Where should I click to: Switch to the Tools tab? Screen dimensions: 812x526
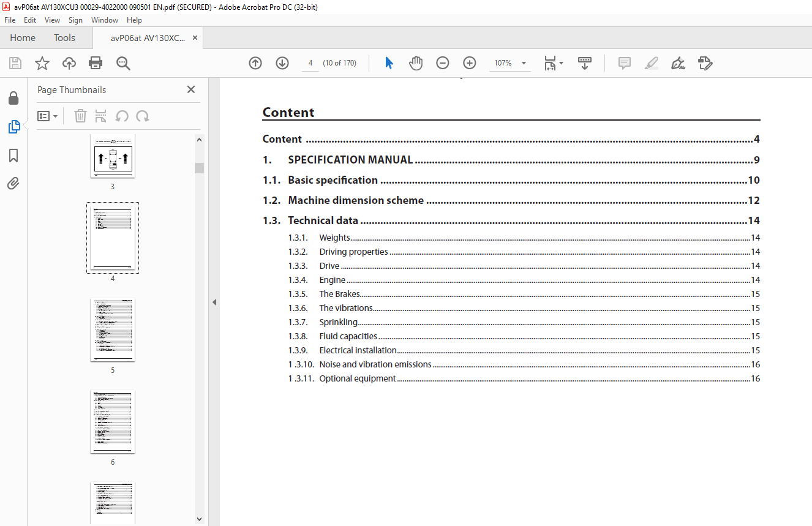pyautogui.click(x=64, y=38)
